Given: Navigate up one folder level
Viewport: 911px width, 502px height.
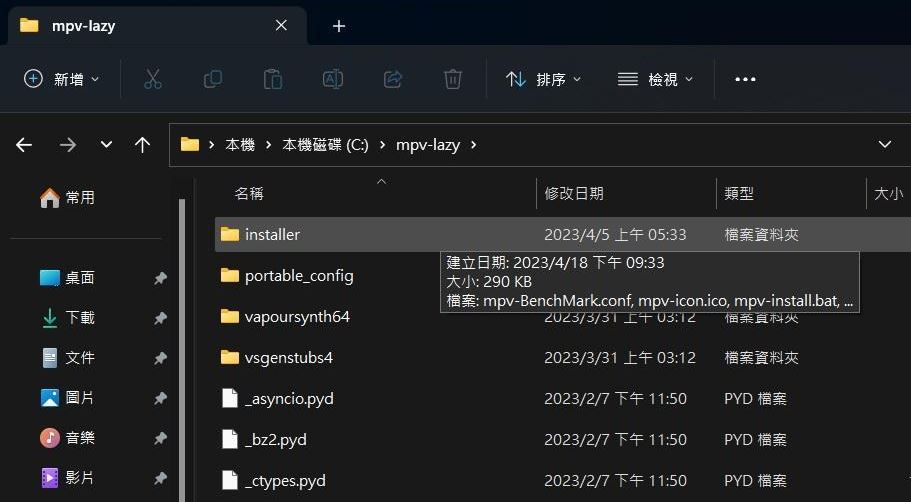Looking at the screenshot, I should tap(142, 145).
